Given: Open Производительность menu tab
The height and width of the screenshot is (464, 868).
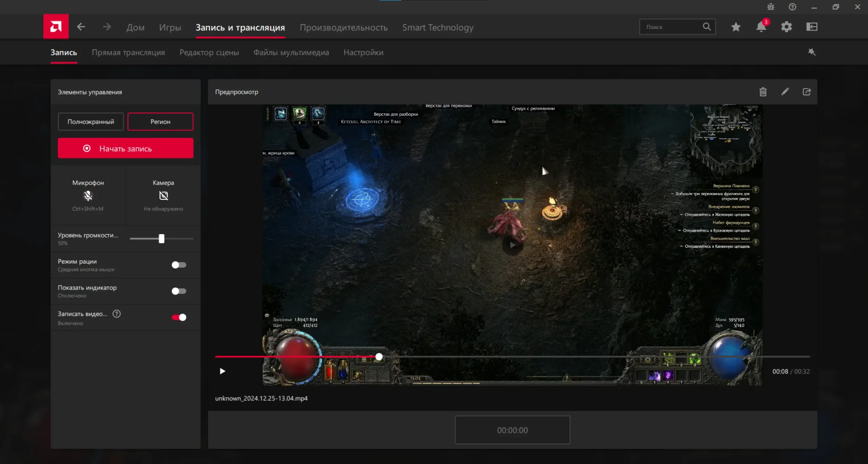Looking at the screenshot, I should pyautogui.click(x=343, y=27).
